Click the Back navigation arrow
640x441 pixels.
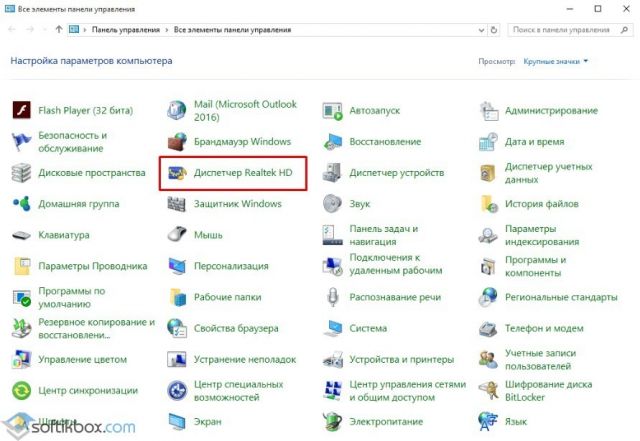pyautogui.click(x=12, y=29)
